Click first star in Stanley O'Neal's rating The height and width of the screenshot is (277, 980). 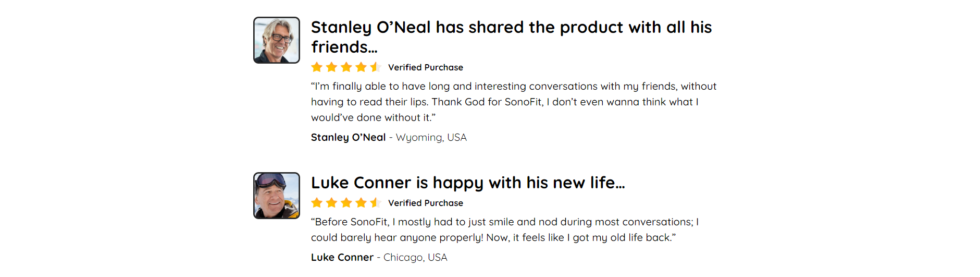pos(317,67)
